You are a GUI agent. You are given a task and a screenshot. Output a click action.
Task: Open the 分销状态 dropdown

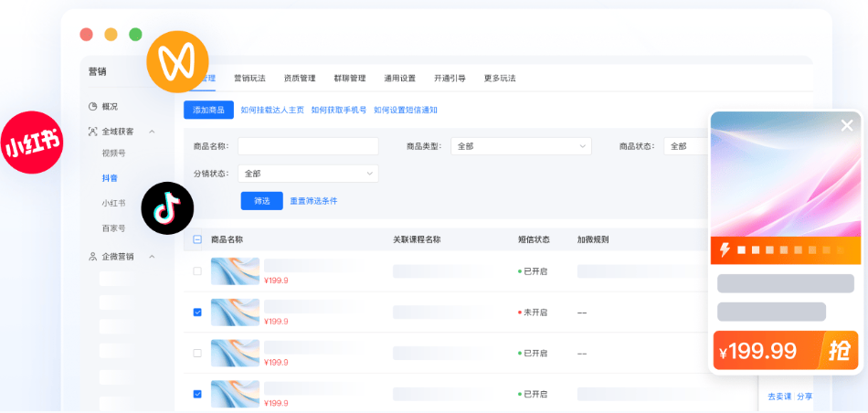[x=308, y=174]
